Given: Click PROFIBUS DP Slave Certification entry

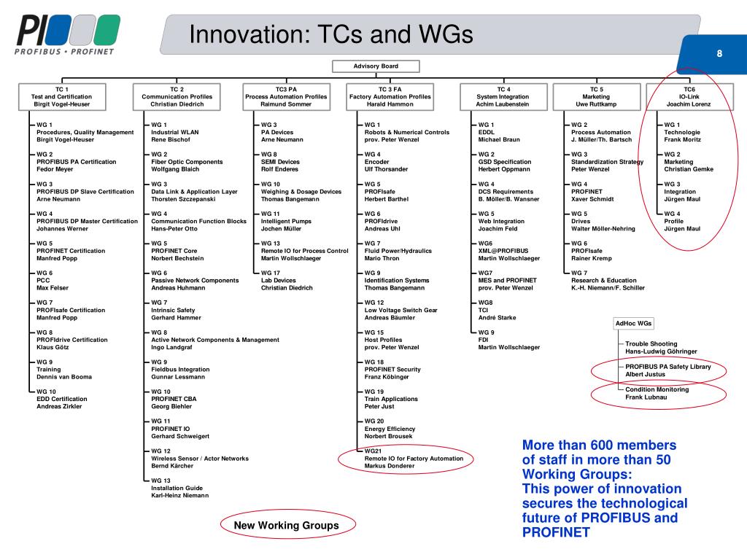Looking at the screenshot, I should click(85, 192).
